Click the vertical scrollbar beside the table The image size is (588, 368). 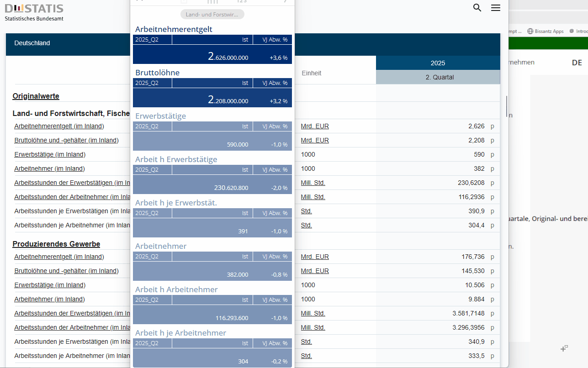click(506, 106)
